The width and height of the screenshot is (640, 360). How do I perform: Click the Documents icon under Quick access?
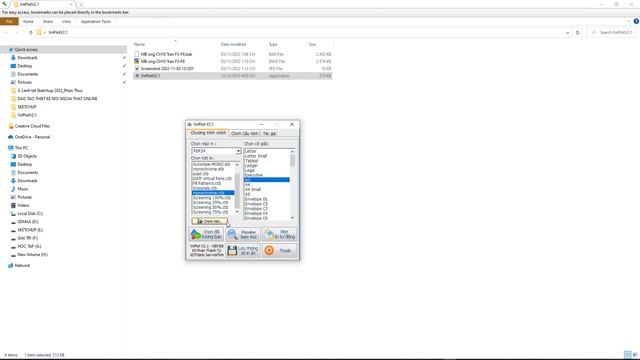[13, 74]
